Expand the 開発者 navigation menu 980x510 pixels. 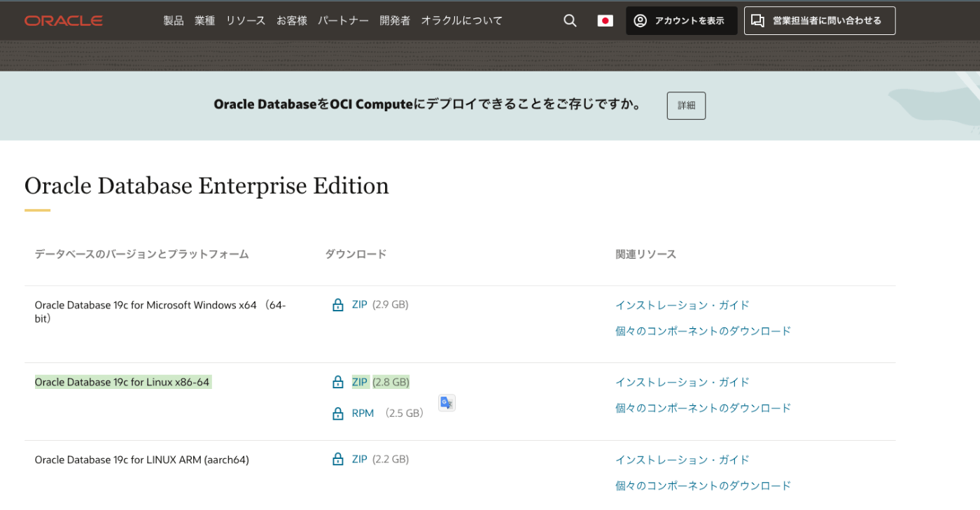coord(395,21)
